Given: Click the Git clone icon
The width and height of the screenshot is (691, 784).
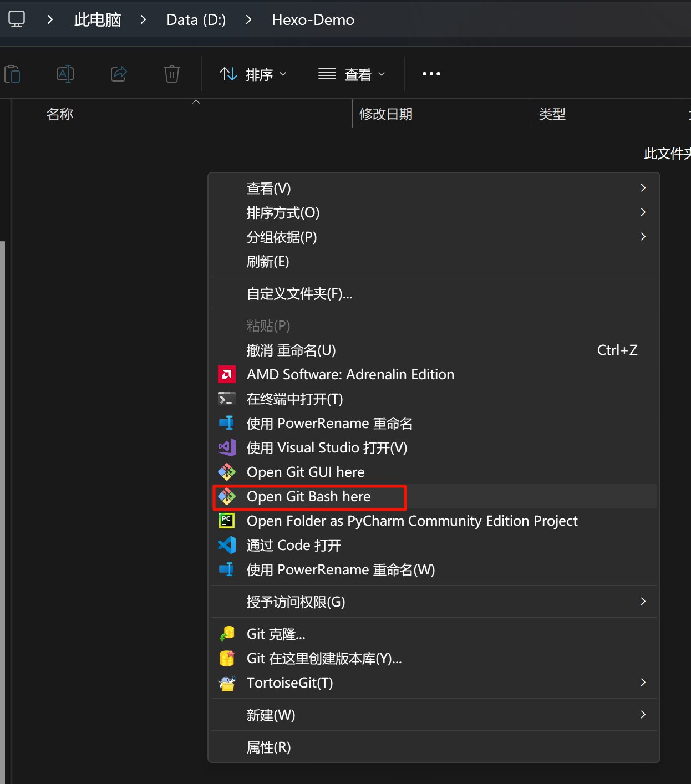Looking at the screenshot, I should click(x=226, y=634).
